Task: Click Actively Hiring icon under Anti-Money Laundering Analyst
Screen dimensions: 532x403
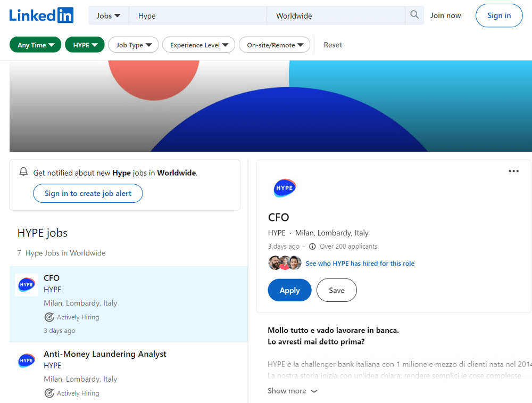Action: click(x=49, y=393)
